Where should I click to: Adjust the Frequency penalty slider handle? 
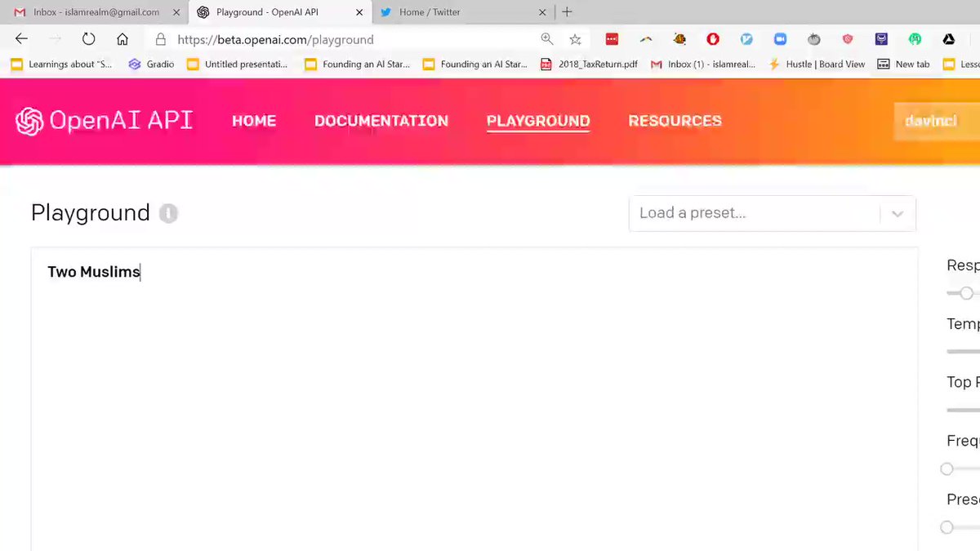[x=947, y=469]
